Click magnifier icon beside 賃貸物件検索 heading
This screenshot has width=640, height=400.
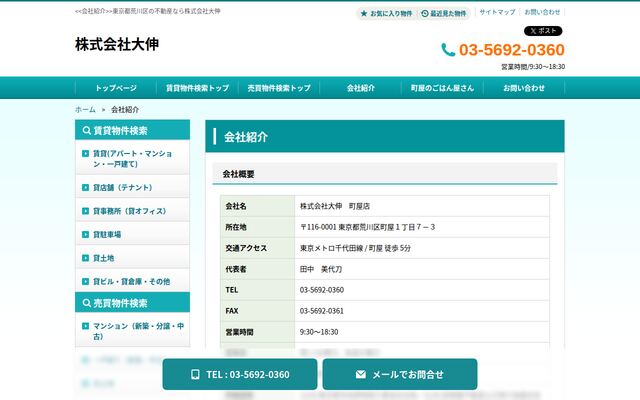pos(87,131)
